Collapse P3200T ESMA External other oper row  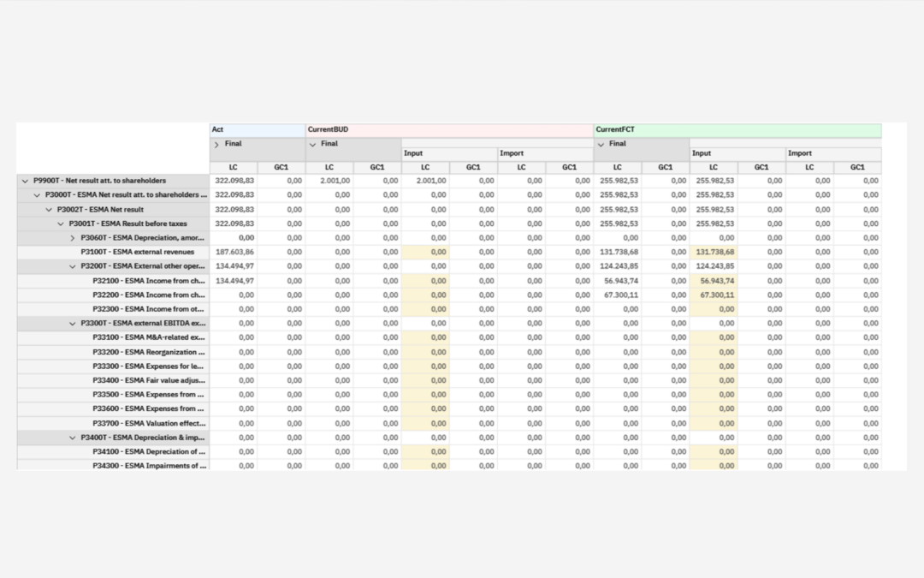coord(73,266)
